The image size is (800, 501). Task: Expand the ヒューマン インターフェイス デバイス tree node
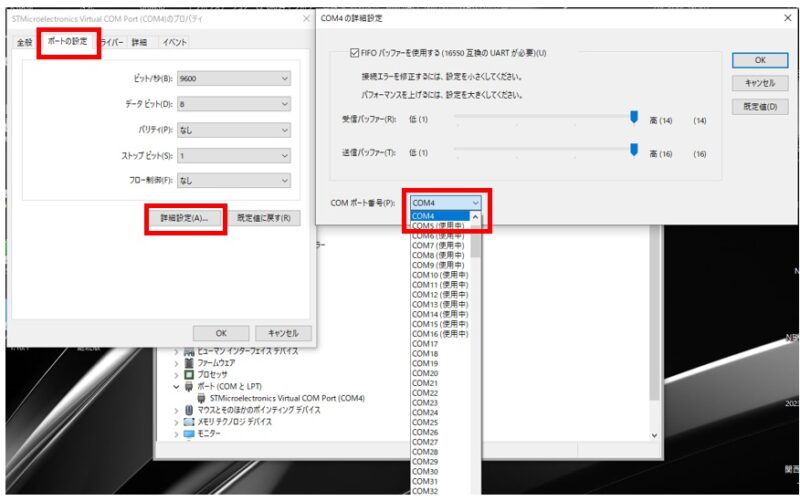[176, 352]
